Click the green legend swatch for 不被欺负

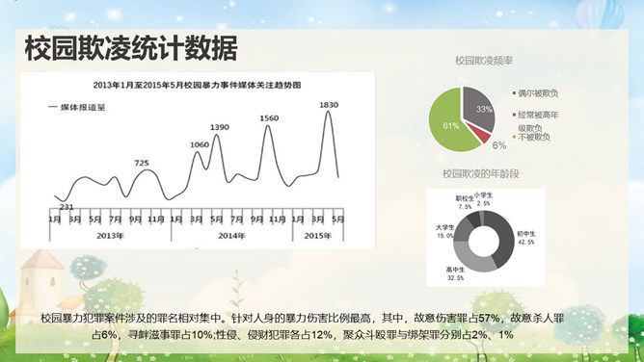[514, 137]
